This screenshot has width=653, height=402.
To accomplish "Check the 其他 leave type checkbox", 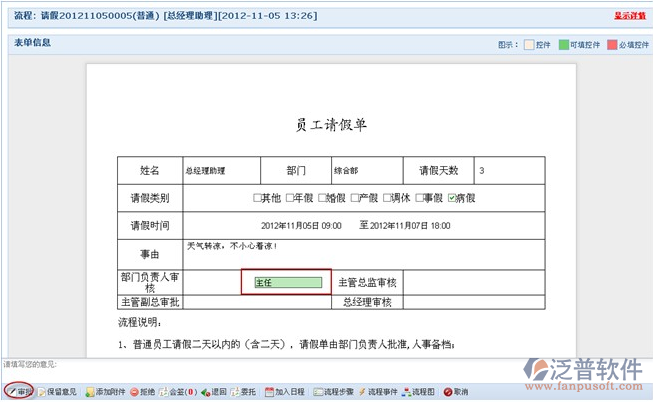I will [x=257, y=198].
